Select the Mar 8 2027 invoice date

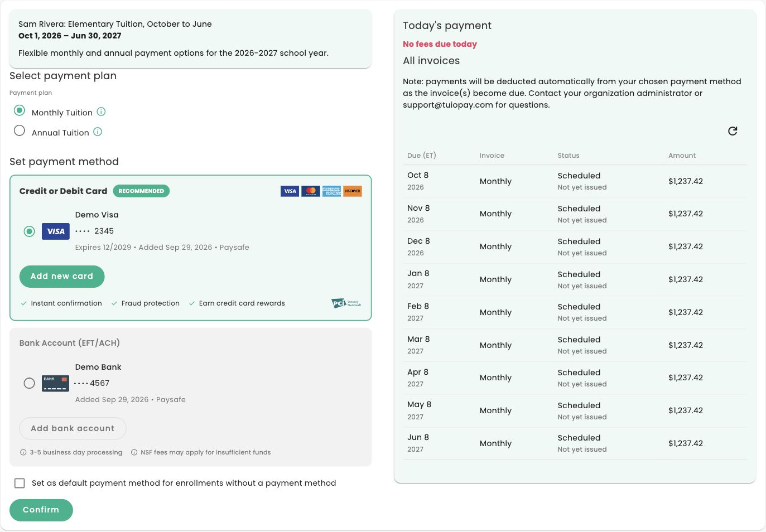418,345
